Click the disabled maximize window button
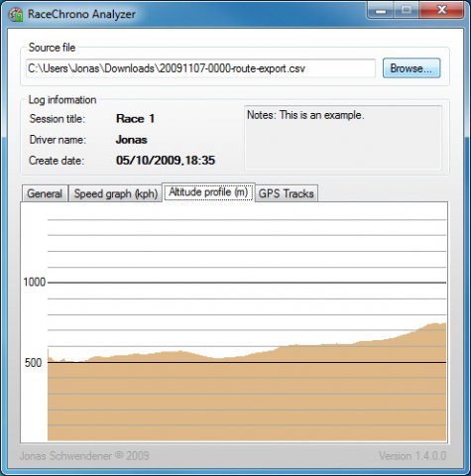 pos(407,11)
